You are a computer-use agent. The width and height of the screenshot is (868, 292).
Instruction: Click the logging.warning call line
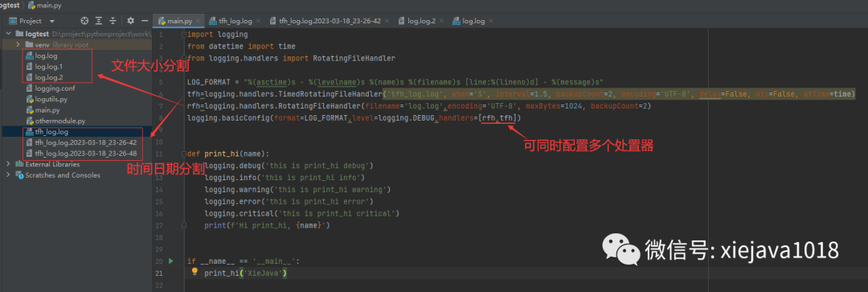[297, 190]
